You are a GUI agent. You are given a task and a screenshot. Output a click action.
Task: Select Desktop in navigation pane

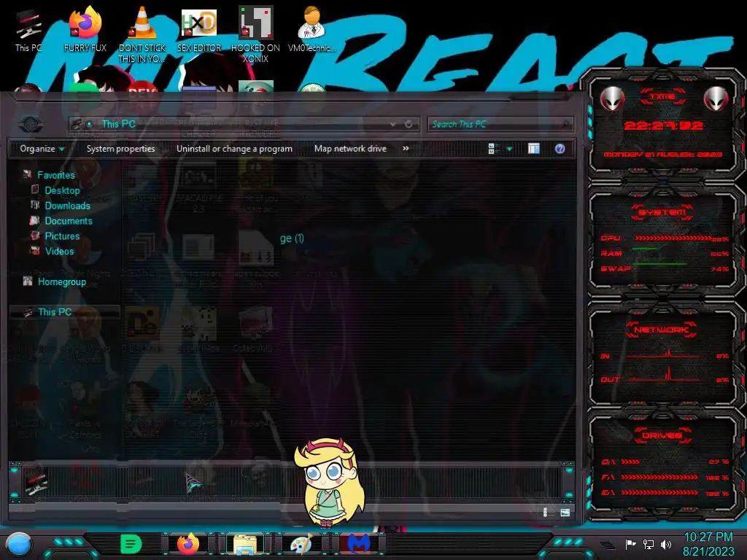pos(62,190)
